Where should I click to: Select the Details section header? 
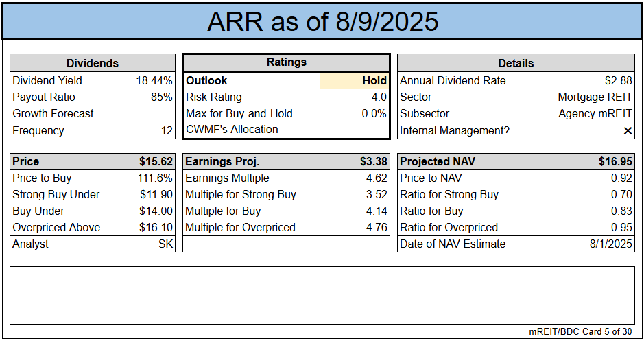[516, 63]
